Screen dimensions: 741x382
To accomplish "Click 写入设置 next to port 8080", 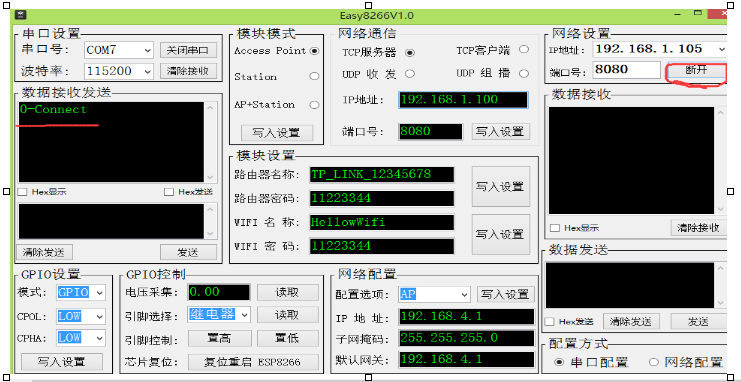I will (500, 131).
